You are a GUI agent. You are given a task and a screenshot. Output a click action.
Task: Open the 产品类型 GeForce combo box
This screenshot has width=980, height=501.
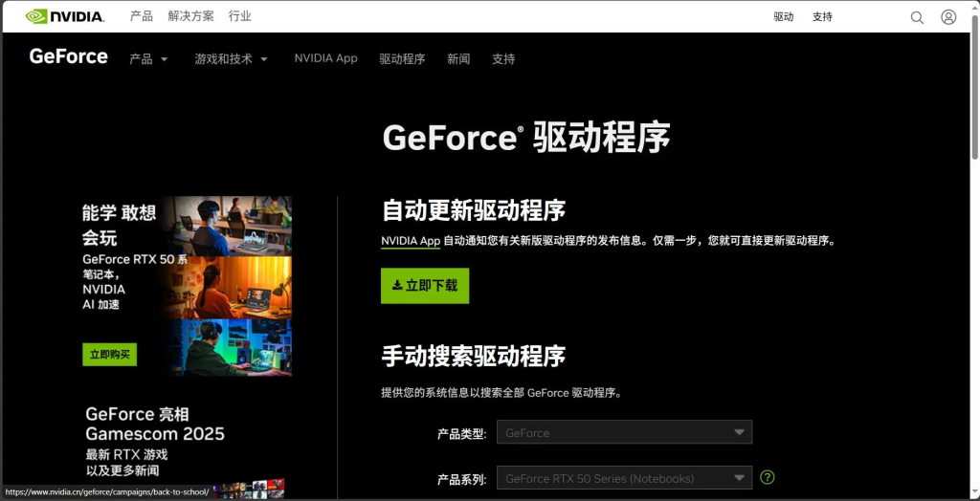pyautogui.click(x=623, y=432)
